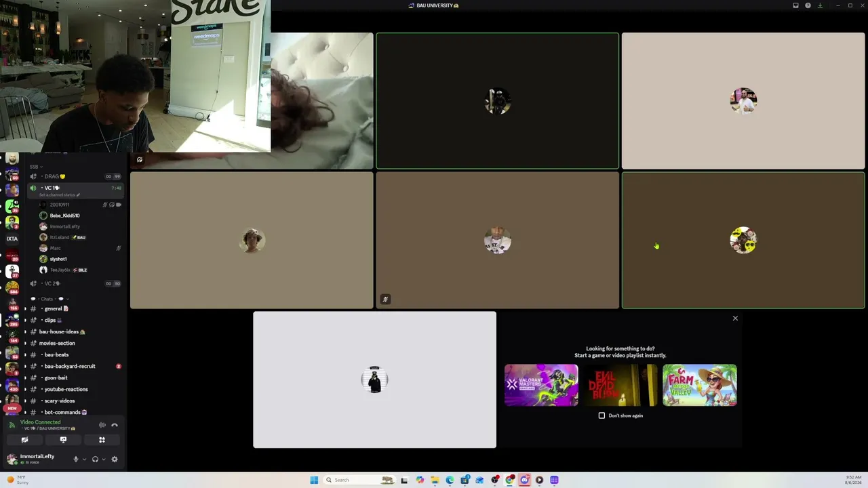Screen dimensions: 868x488
Task: Open microphone input options arrow
Action: [84, 459]
